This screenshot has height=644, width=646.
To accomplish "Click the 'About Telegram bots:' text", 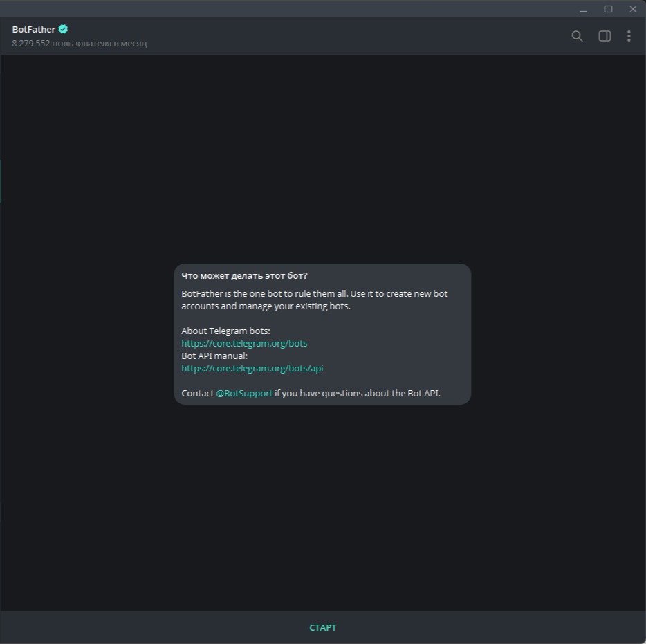I will pyautogui.click(x=225, y=331).
